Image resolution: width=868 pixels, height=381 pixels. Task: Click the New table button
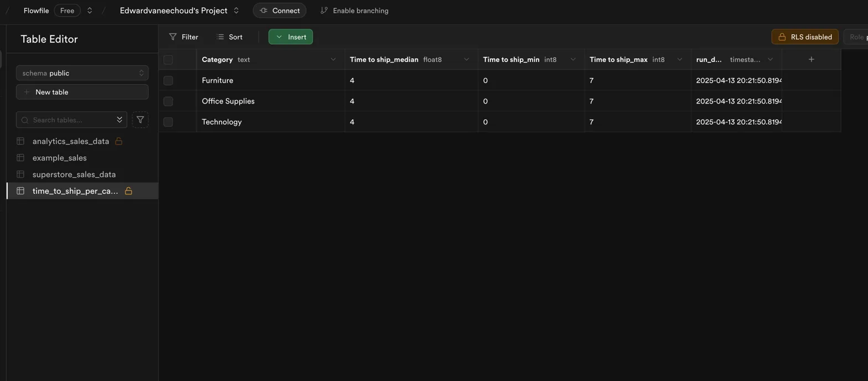point(82,92)
